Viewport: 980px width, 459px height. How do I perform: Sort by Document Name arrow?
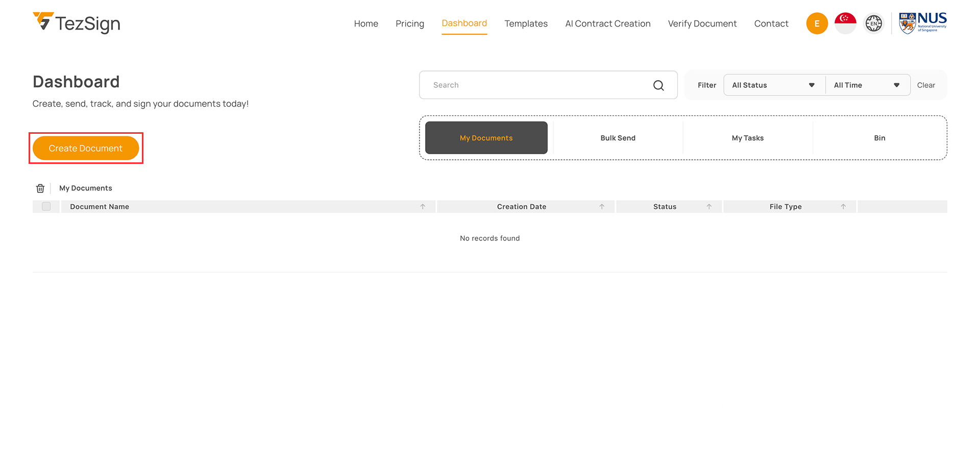pyautogui.click(x=423, y=207)
